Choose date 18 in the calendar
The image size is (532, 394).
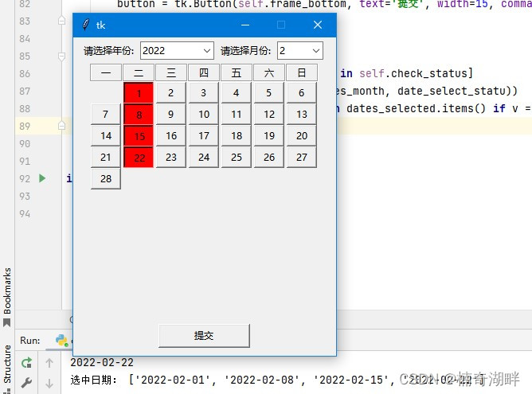[237, 136]
